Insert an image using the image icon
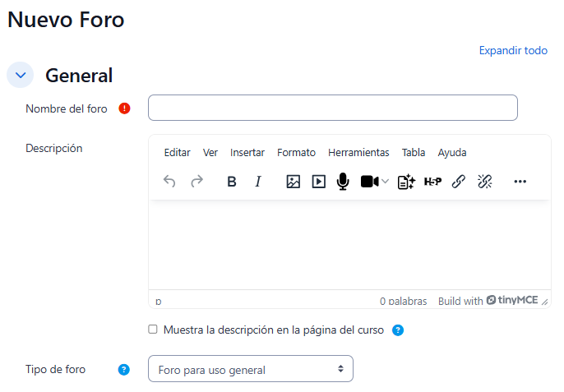Image resolution: width=564 pixels, height=392 pixels. point(293,182)
